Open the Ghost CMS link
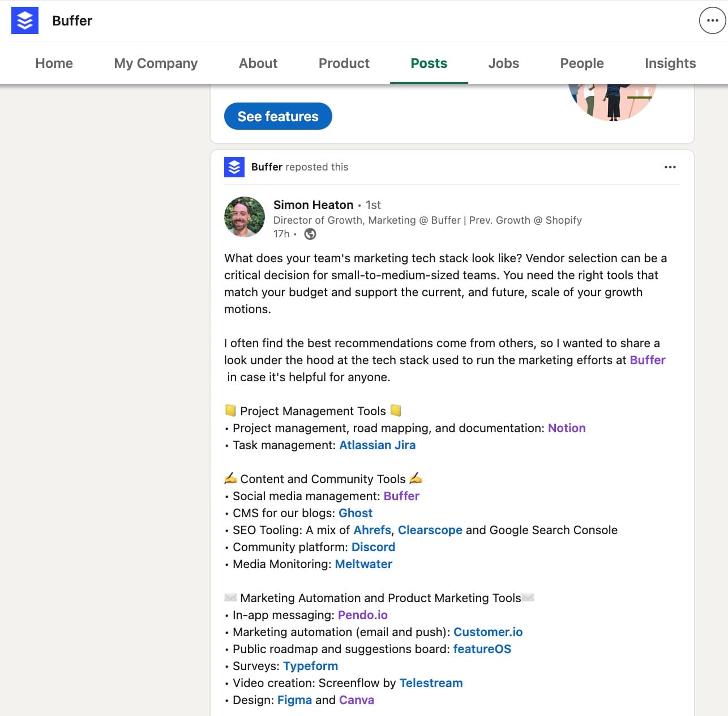This screenshot has width=728, height=716. (x=356, y=513)
